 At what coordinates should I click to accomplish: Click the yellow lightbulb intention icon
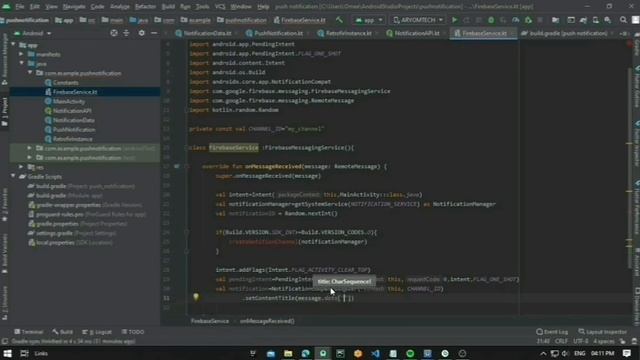196,297
